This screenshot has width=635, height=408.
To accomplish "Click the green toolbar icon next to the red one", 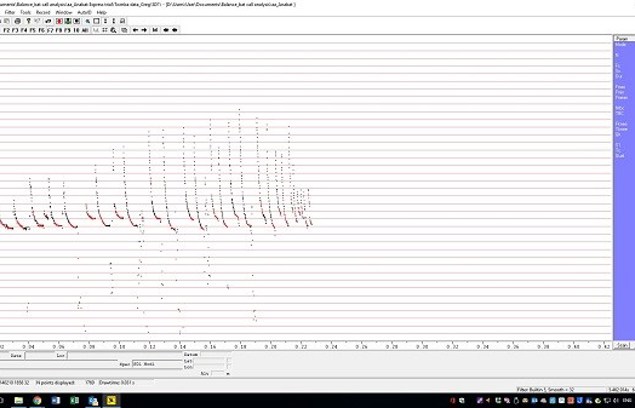I will pos(68,21).
